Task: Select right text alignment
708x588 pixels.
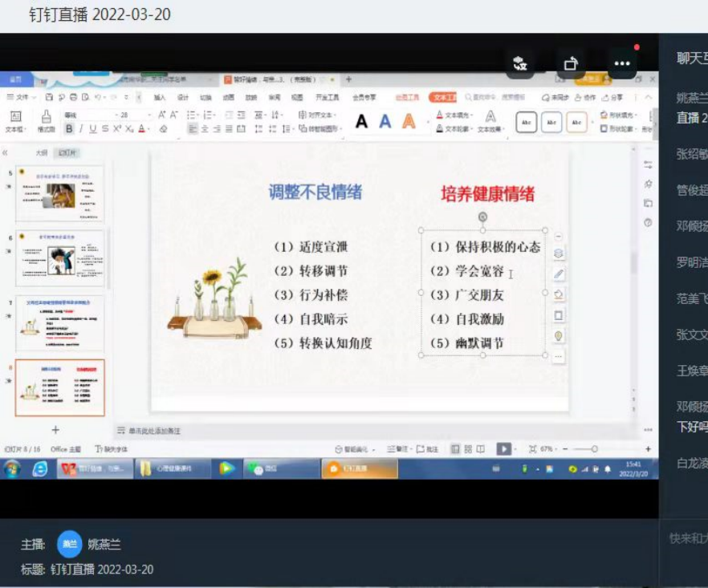Action: 218,129
